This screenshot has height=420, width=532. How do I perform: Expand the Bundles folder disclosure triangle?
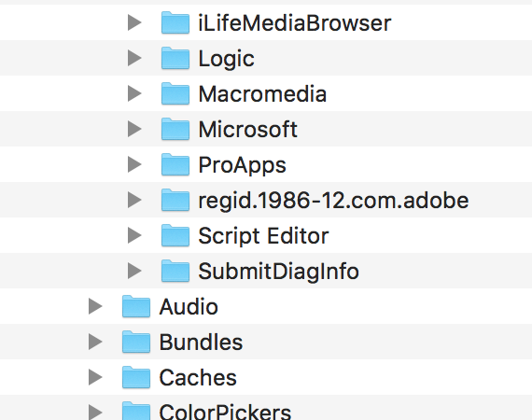coord(95,342)
